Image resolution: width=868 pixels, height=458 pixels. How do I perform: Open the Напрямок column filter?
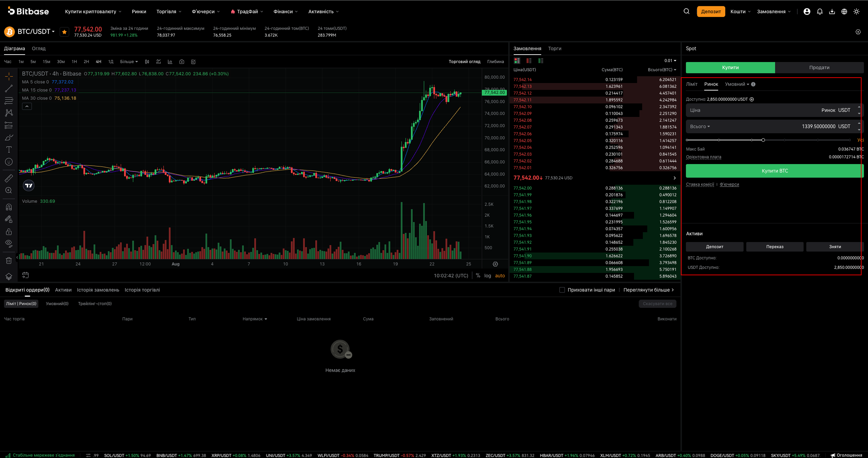[255, 319]
